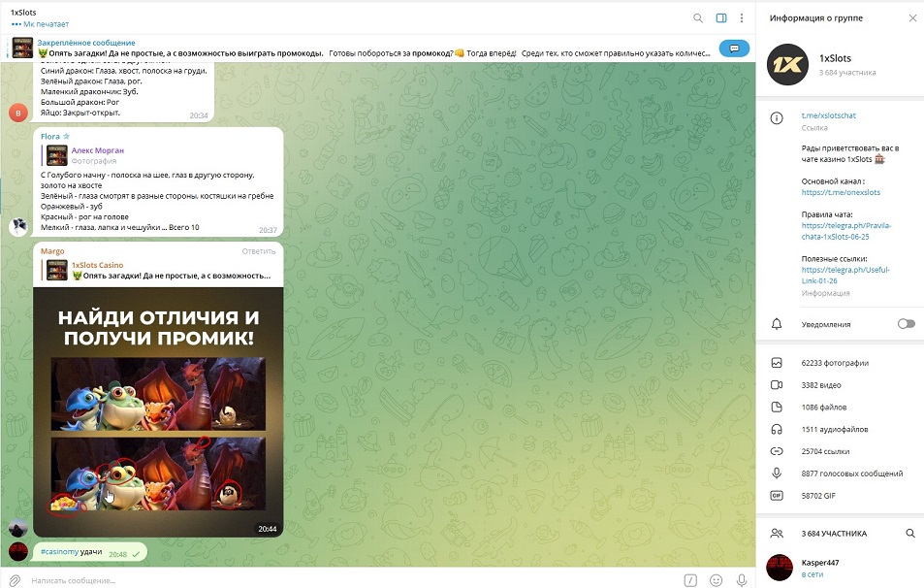Click the 3 684 УЧАСТНИКА members heading
924x588 pixels.
coord(834,533)
